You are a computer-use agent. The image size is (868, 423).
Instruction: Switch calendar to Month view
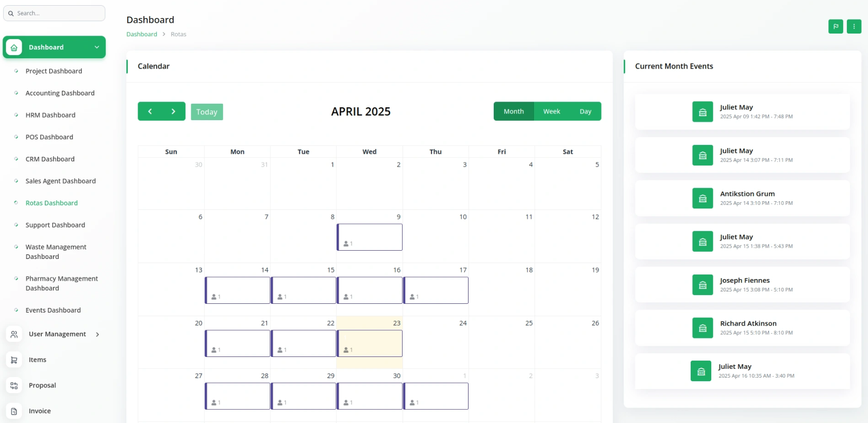513,111
